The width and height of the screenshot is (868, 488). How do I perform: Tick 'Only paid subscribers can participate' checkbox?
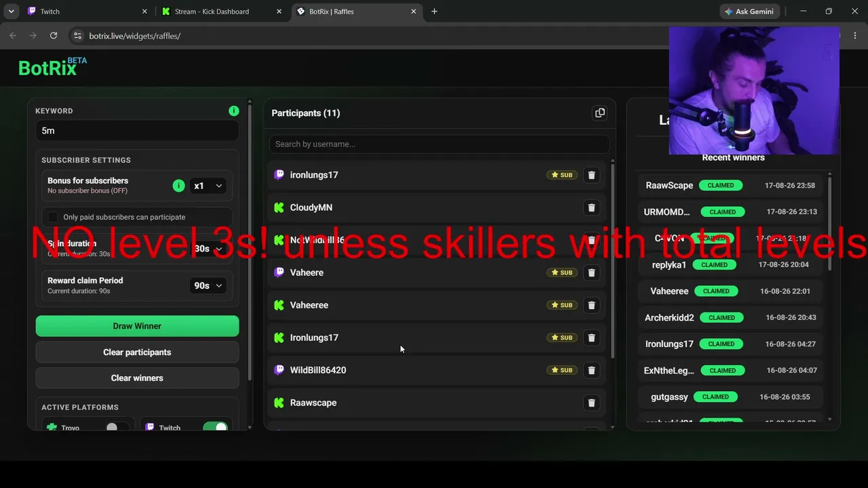(53, 217)
